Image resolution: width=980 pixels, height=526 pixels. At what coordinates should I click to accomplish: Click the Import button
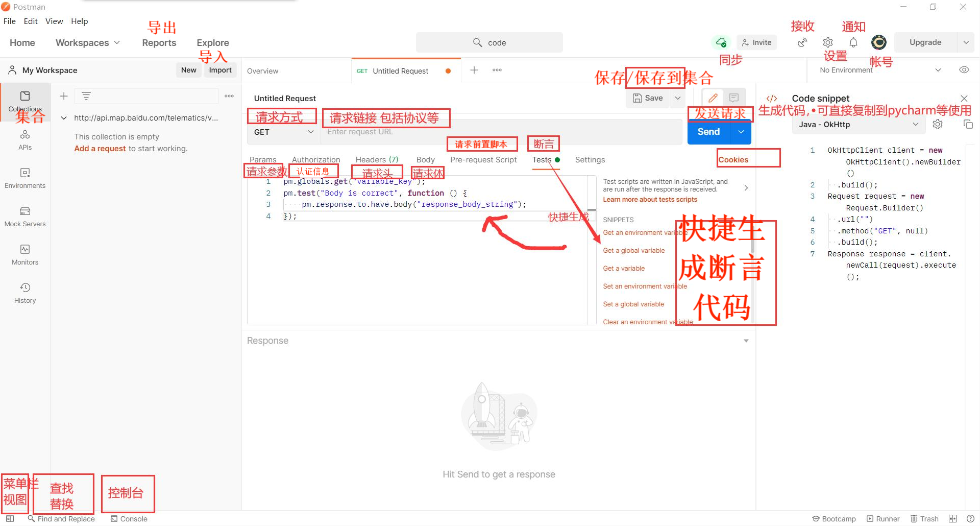(220, 70)
